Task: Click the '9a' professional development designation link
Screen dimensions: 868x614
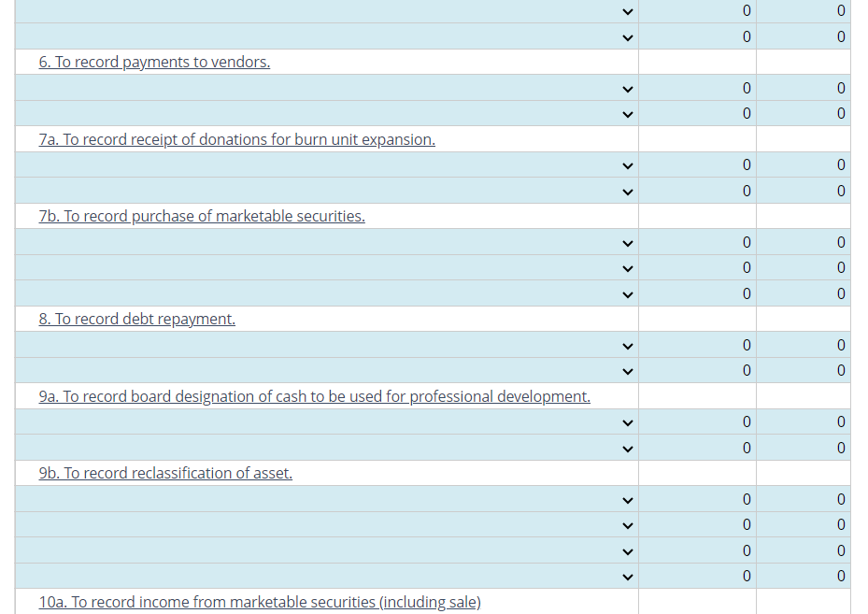Action: [314, 396]
